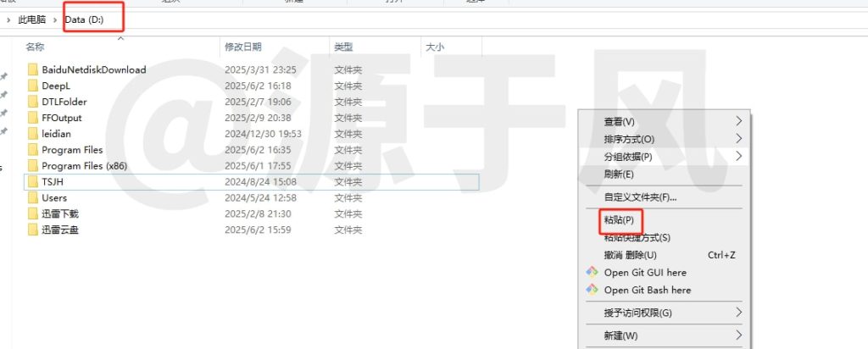Choose 撤消 删除(U) in the context menu
Viewport: 868px width, 349px height.
tap(664, 255)
